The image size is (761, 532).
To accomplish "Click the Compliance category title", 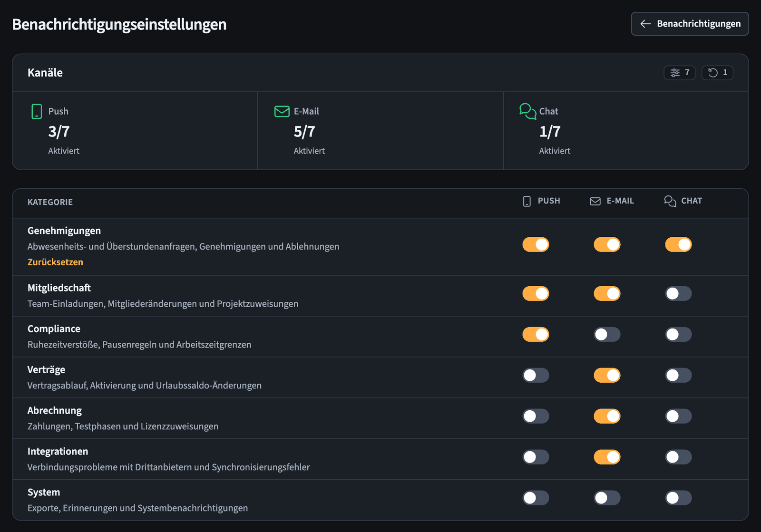I will point(54,329).
